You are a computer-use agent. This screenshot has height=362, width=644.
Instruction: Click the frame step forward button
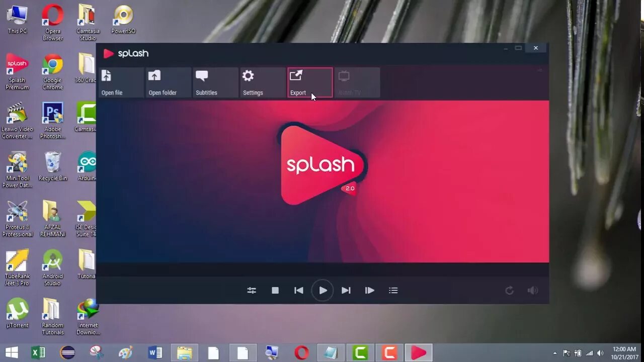tap(370, 290)
